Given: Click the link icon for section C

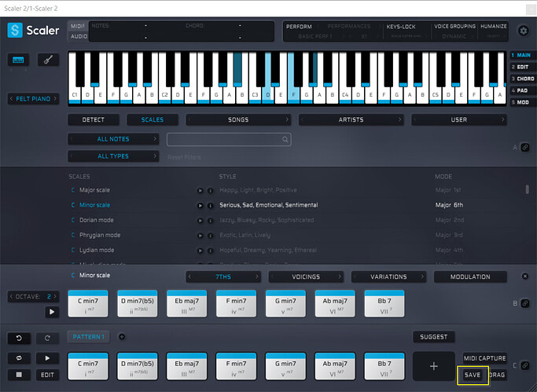Looking at the screenshot, I should click(x=525, y=365).
